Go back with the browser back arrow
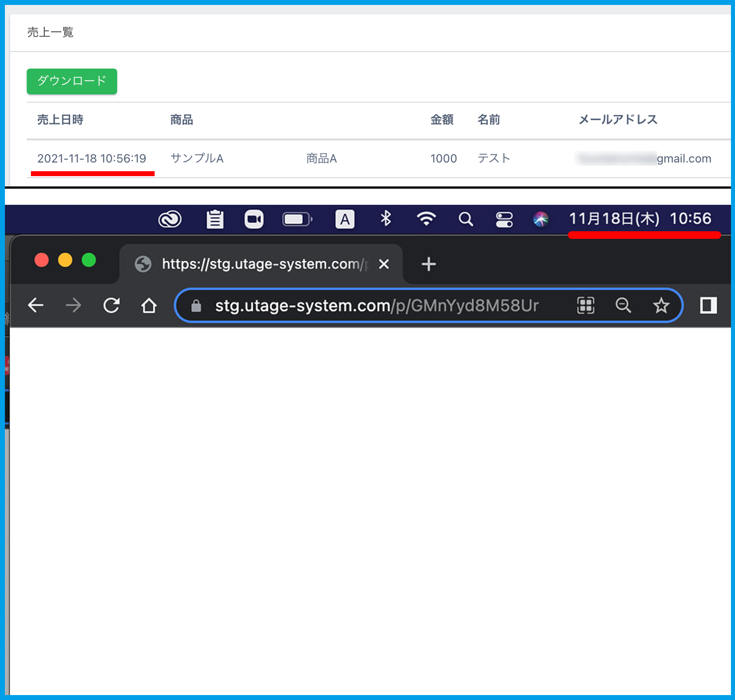 pyautogui.click(x=35, y=306)
